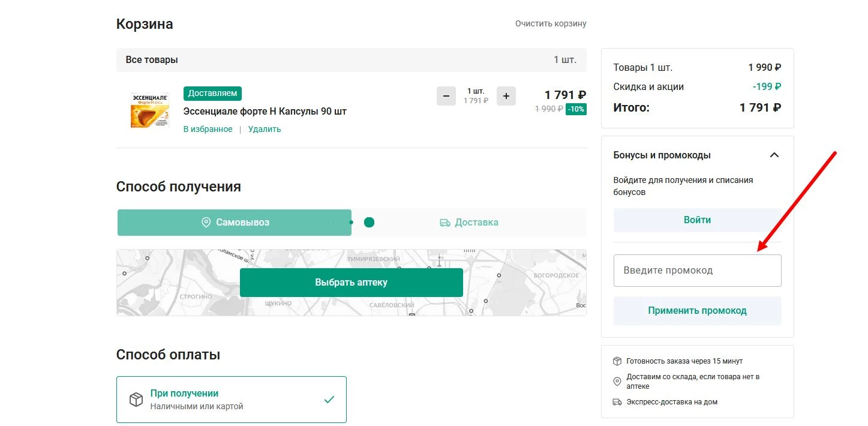Screen dimensions: 868x426
Task: Switch to the Доставка delivery tab
Action: pos(469,223)
